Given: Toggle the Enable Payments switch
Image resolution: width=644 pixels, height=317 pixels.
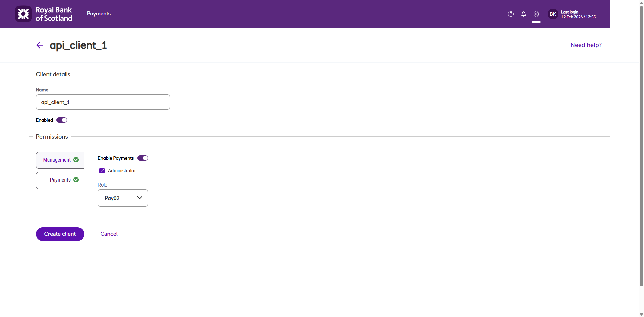Looking at the screenshot, I should tap(143, 158).
